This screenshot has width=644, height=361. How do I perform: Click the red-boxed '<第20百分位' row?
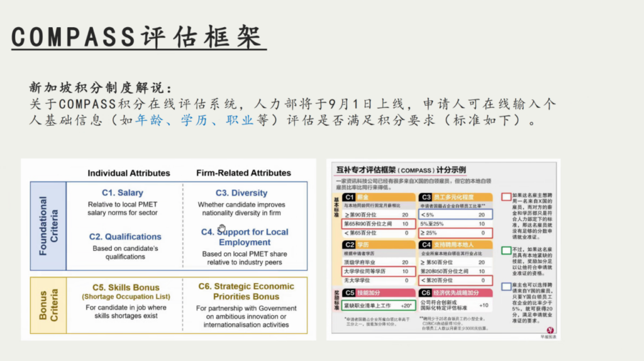tap(455, 280)
